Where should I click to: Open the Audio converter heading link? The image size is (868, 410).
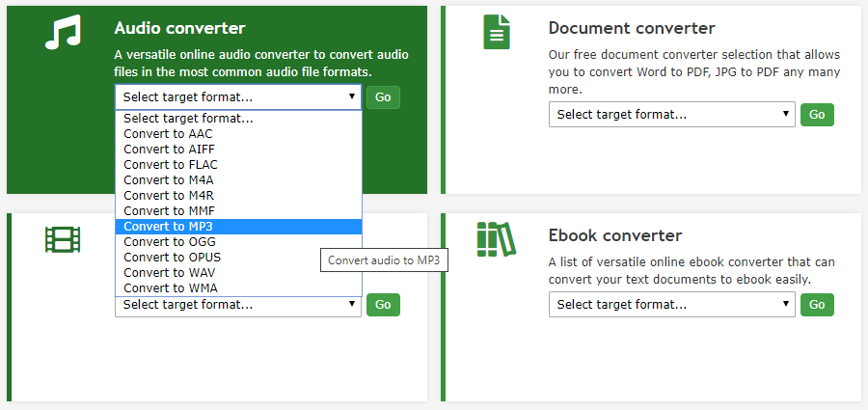(180, 28)
